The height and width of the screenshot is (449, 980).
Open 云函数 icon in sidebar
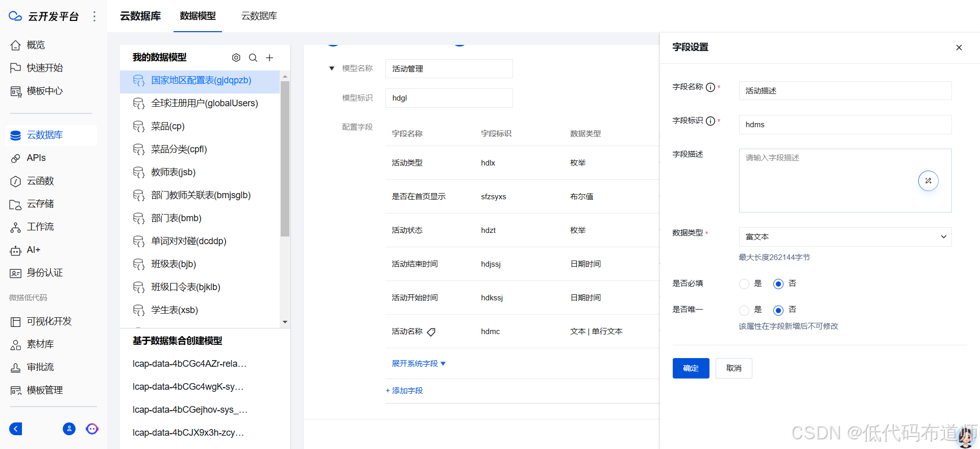click(15, 181)
